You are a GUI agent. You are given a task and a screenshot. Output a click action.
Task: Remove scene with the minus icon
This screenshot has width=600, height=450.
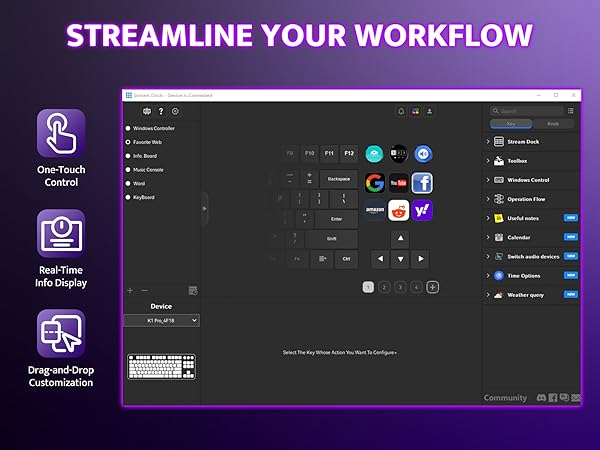[x=144, y=291]
